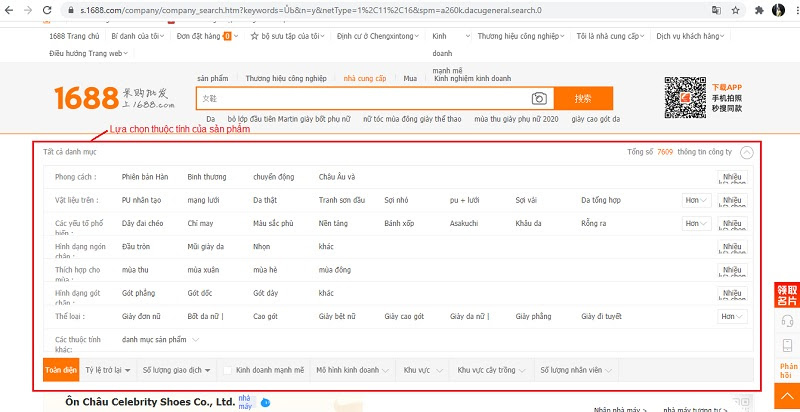This screenshot has width=800, height=412.
Task: Select the 'Da thật' material filter
Action: pos(265,200)
